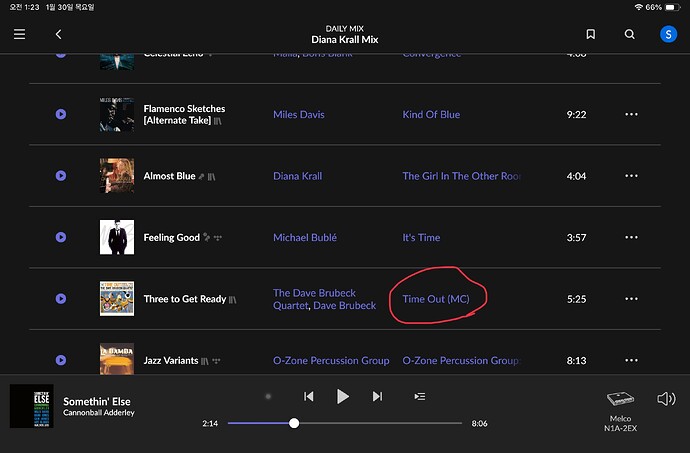The width and height of the screenshot is (690, 453).
Task: Open It's Time album cover thumbnail
Action: [x=117, y=237]
